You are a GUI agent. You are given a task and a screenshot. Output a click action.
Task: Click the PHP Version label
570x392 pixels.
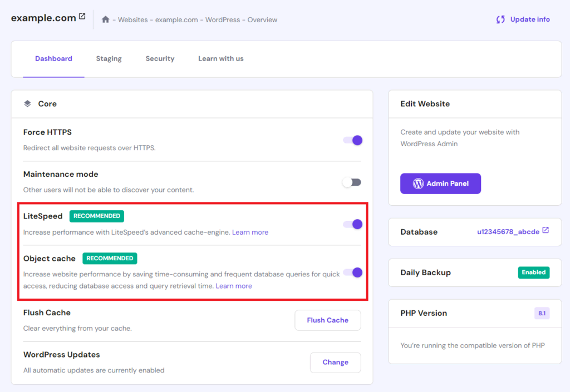pos(424,313)
